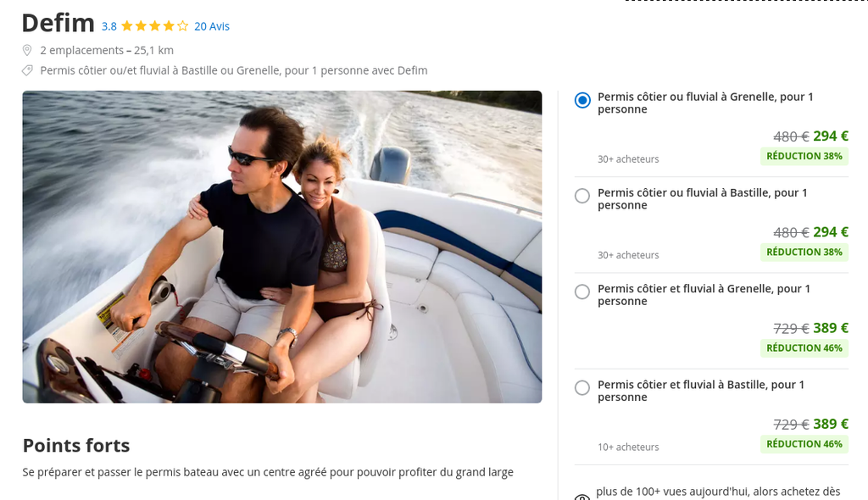The image size is (868, 500).
Task: Click the 3.8 rating score
Action: [109, 26]
